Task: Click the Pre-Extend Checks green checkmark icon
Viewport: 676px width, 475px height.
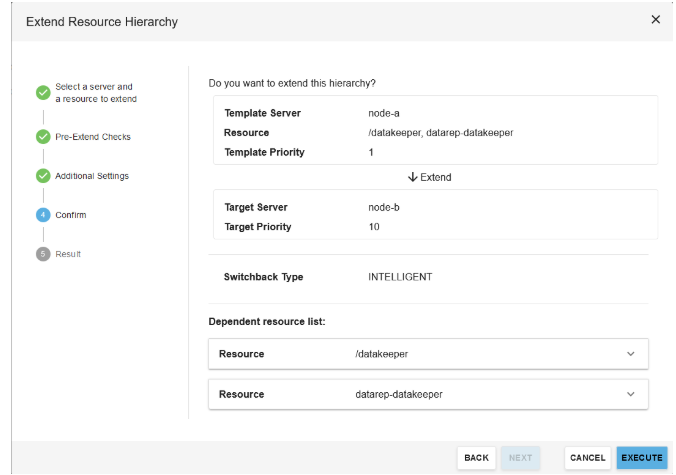Action: 43,137
